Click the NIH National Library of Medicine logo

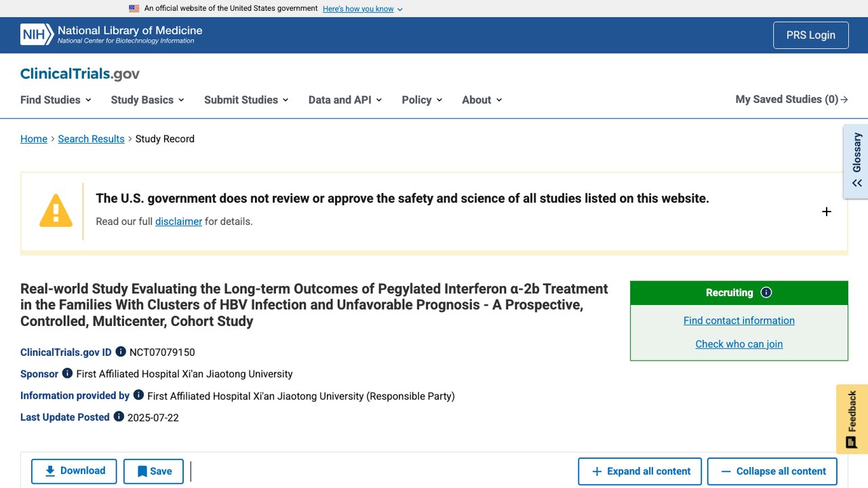111,35
